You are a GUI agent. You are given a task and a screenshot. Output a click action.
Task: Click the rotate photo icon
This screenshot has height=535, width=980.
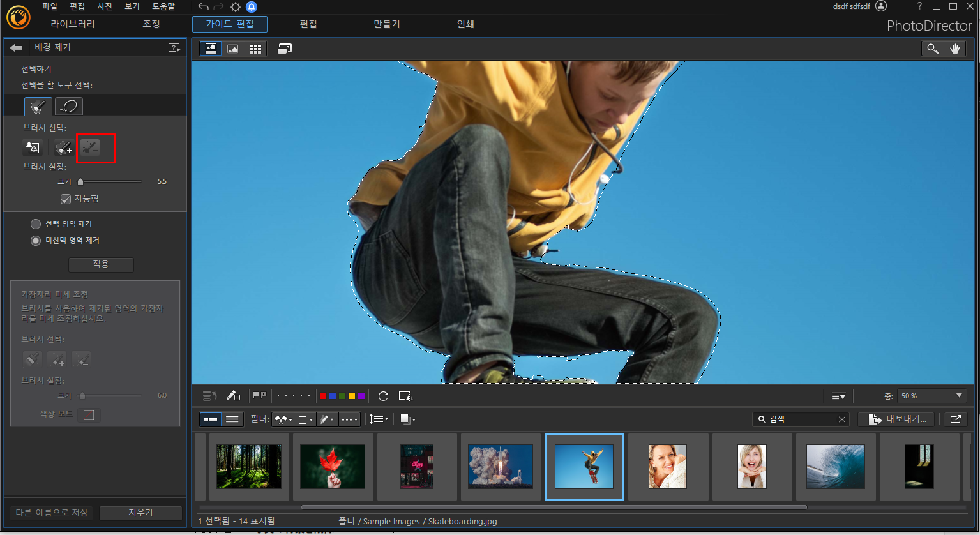pos(383,396)
